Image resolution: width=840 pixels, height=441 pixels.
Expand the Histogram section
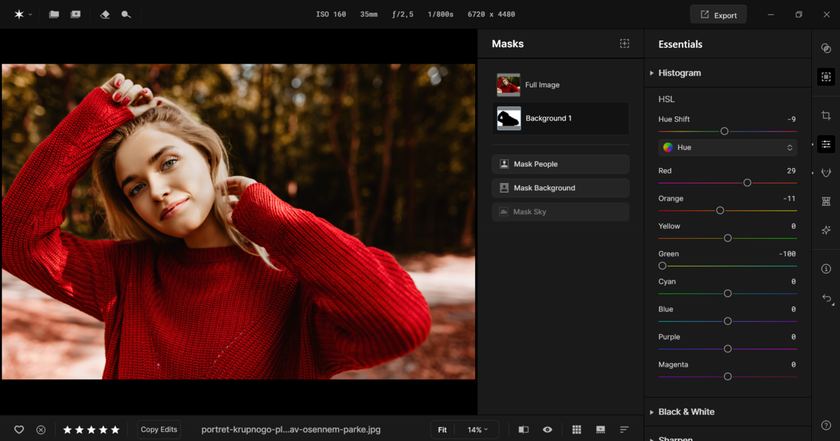[679, 73]
